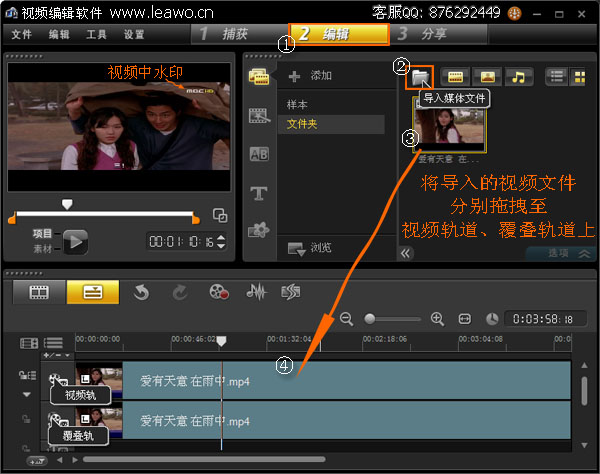Toggle show photos filter in library
The width and height of the screenshot is (600, 474).
(x=487, y=76)
